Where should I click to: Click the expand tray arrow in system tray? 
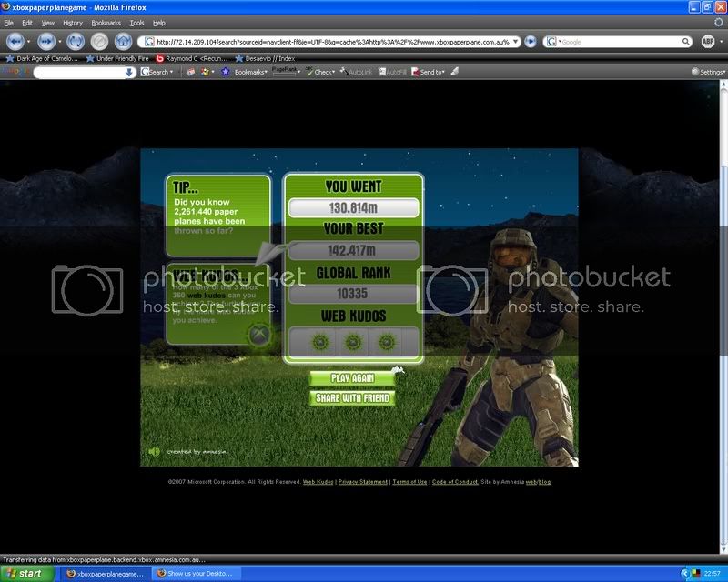[685, 574]
